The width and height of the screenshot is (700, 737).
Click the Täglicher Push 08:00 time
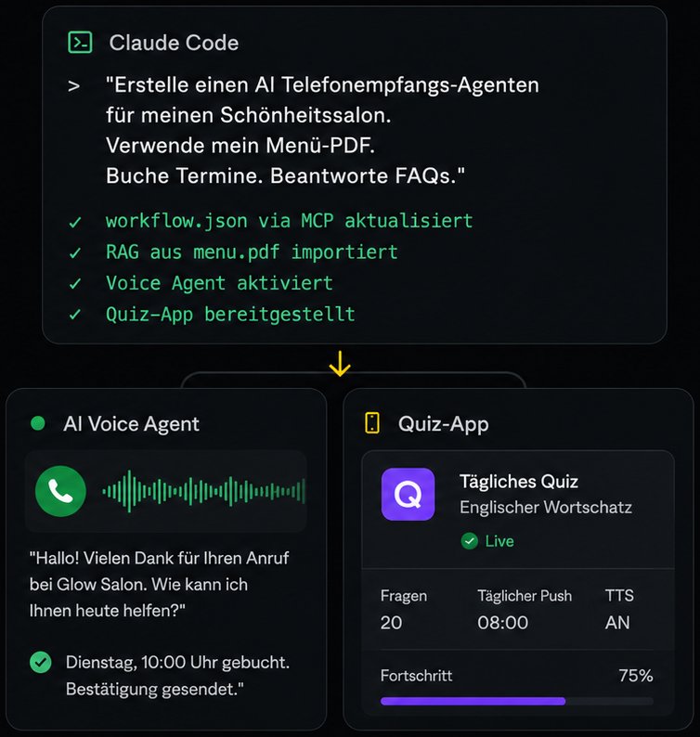(x=503, y=623)
